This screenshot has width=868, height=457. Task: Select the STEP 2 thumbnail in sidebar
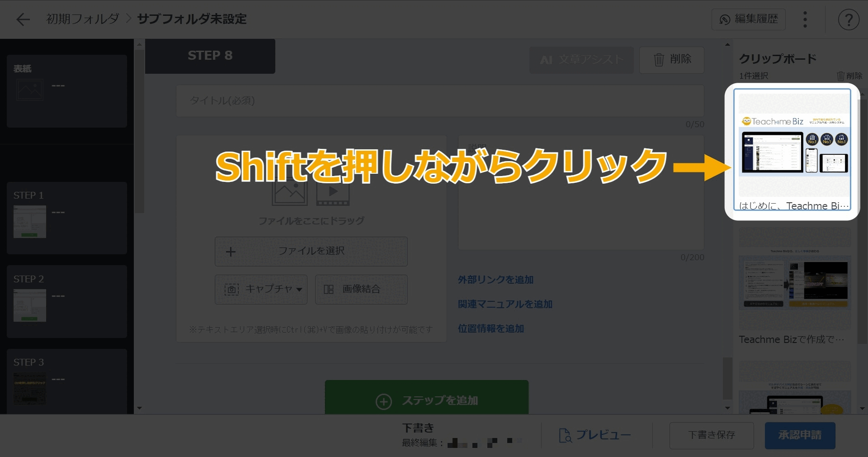coord(66,301)
